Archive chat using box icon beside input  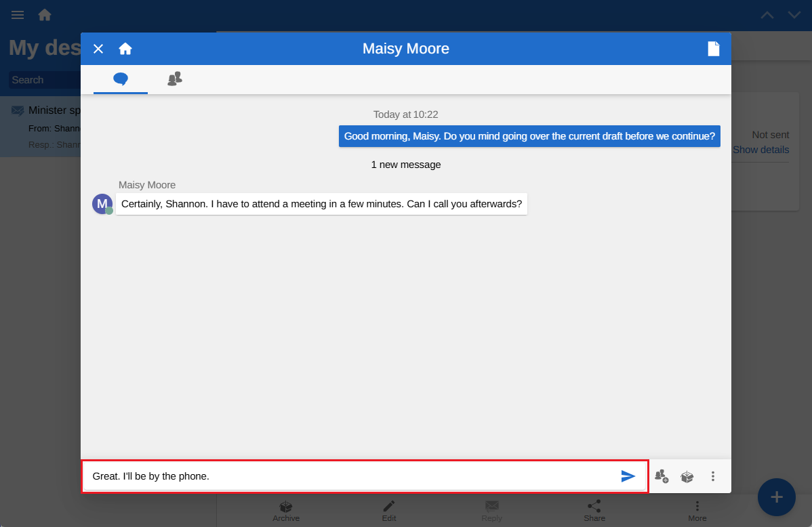click(687, 476)
